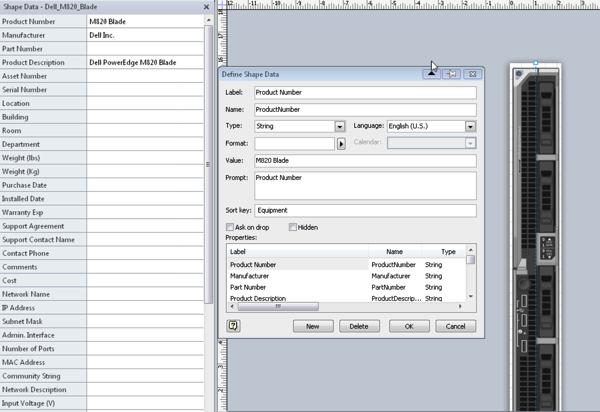The height and width of the screenshot is (412, 600).
Task: Select the Dell M820 blade shape on canvas
Action: [536, 237]
